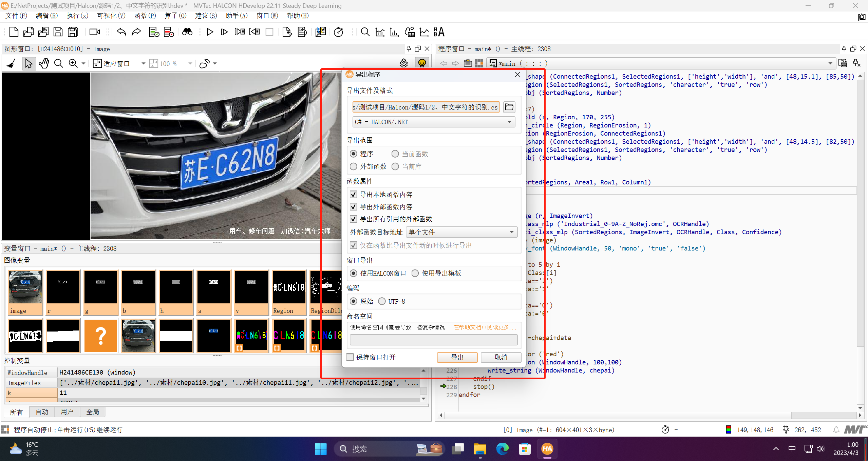Select the hand pan tool

point(44,63)
